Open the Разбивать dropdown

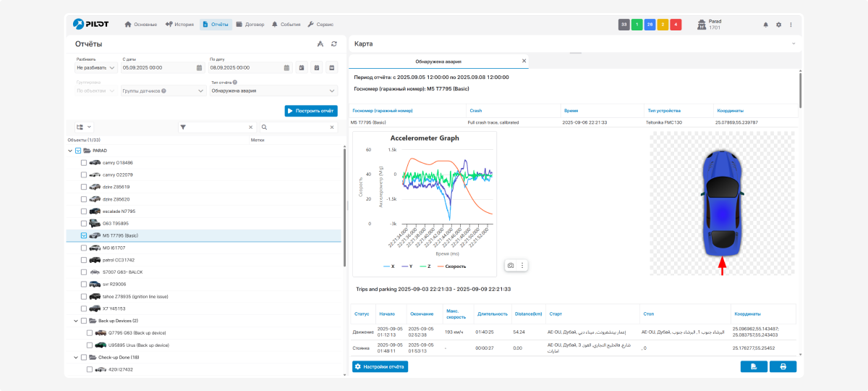tap(96, 68)
